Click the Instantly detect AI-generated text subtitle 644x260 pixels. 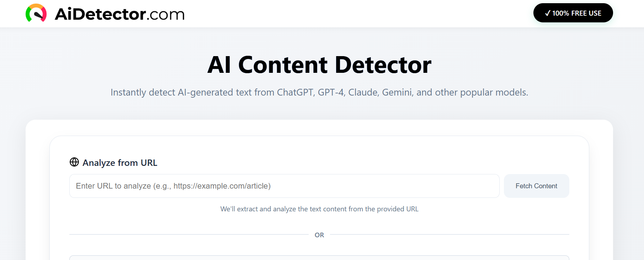coord(319,92)
